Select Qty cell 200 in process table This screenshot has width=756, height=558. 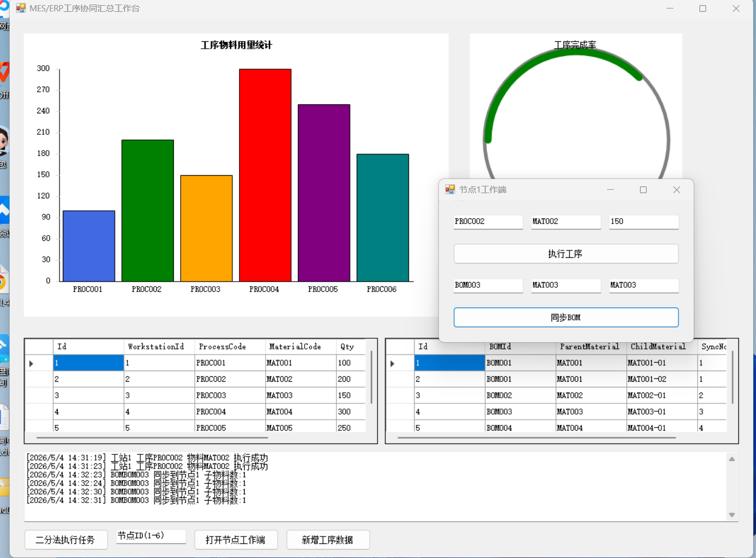click(x=351, y=379)
